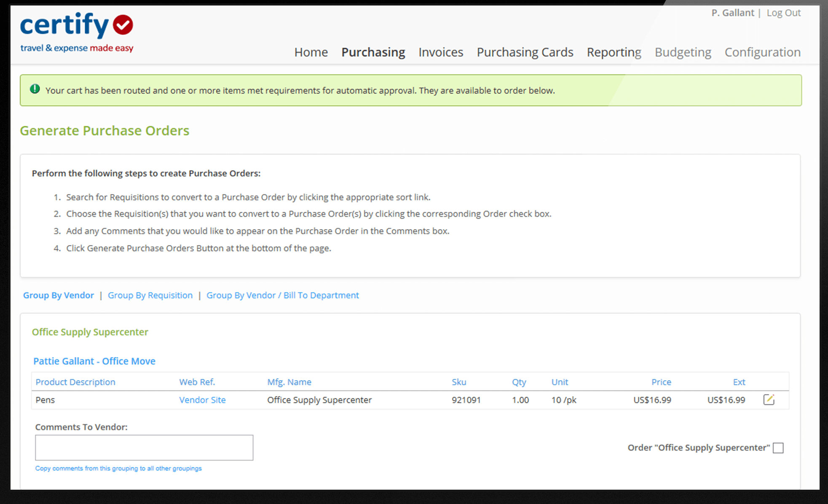
Task: Copy comments to all other groupings
Action: pyautogui.click(x=118, y=468)
